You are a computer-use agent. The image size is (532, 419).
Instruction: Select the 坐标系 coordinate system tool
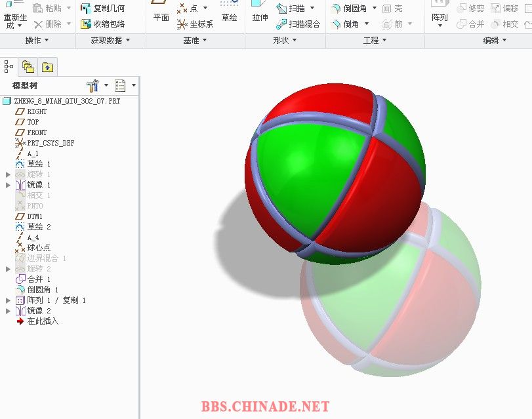(195, 24)
